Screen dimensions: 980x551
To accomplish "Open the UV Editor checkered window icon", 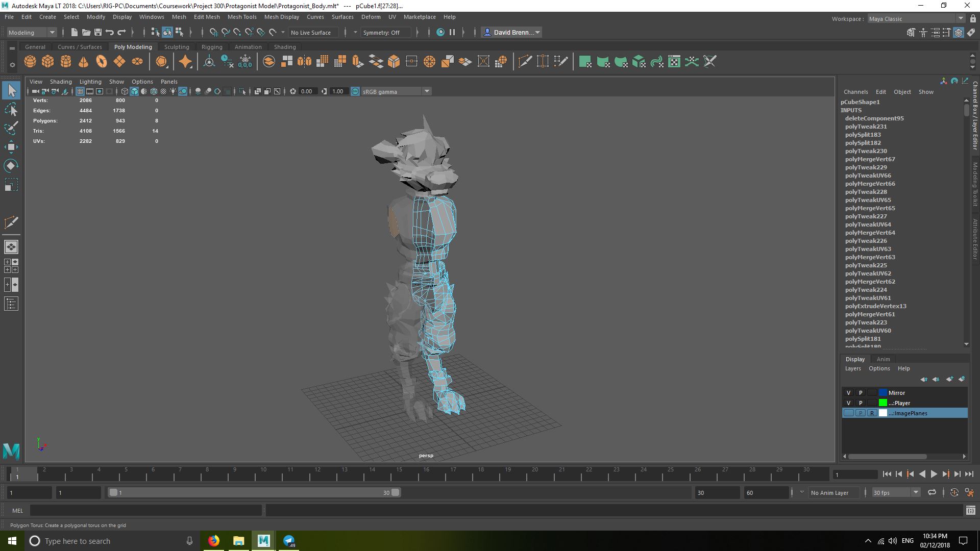I will [x=674, y=62].
